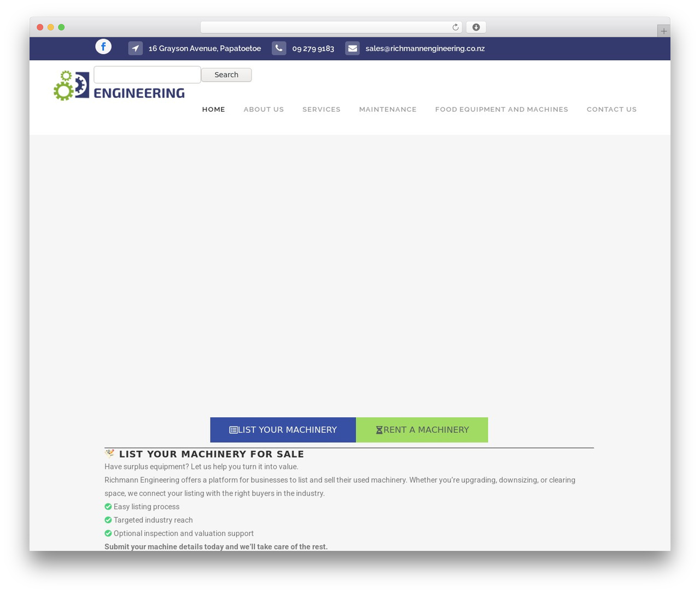Screen dimensions: 700x593
Task: Click the Search button
Action: [226, 75]
